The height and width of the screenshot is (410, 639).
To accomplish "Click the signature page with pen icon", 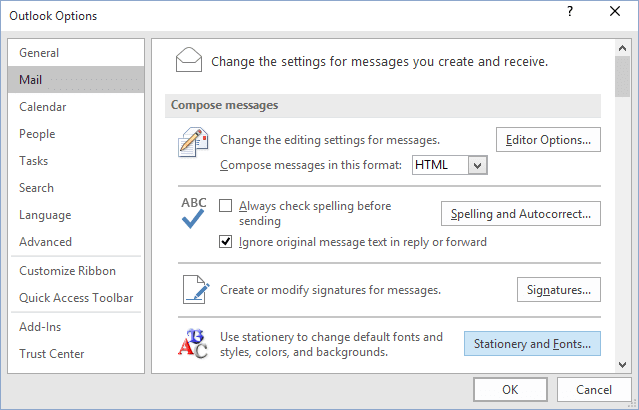I will 196,290.
